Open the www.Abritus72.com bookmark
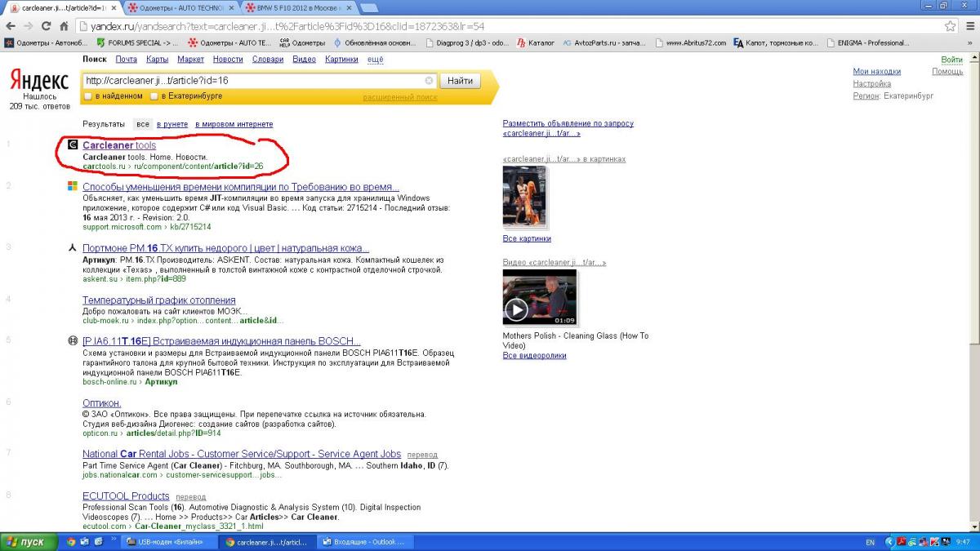This screenshot has width=980, height=551. click(x=689, y=42)
